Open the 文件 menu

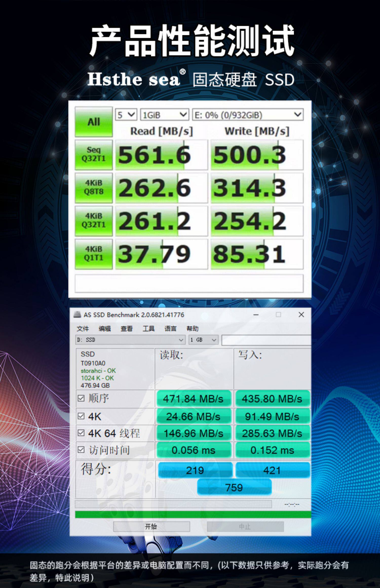83,329
